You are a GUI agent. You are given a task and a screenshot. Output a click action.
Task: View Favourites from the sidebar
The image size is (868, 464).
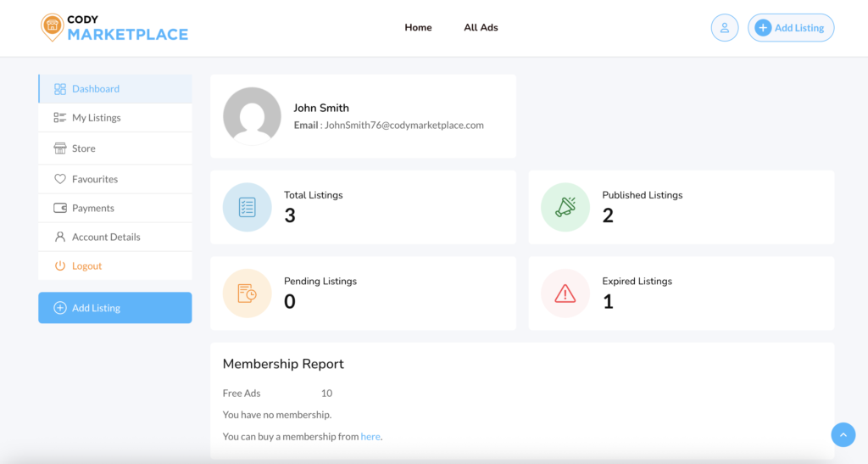click(x=94, y=179)
